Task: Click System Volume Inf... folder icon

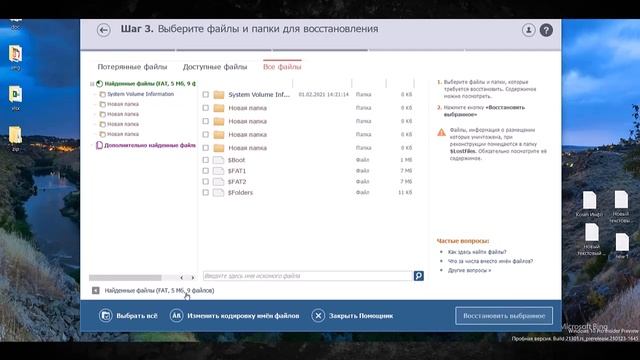Action: (219, 95)
